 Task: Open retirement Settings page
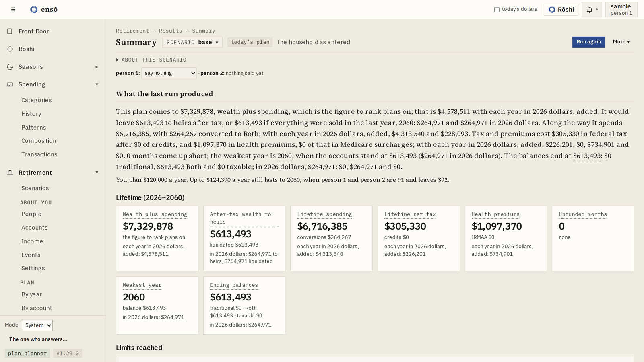tap(33, 268)
